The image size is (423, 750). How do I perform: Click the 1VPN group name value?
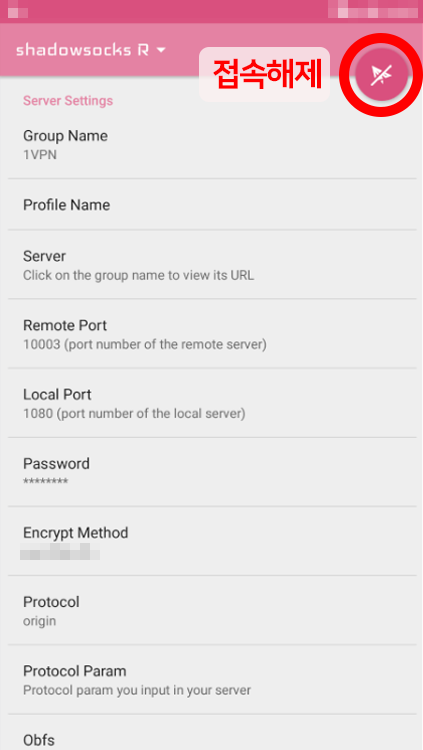coord(40,155)
